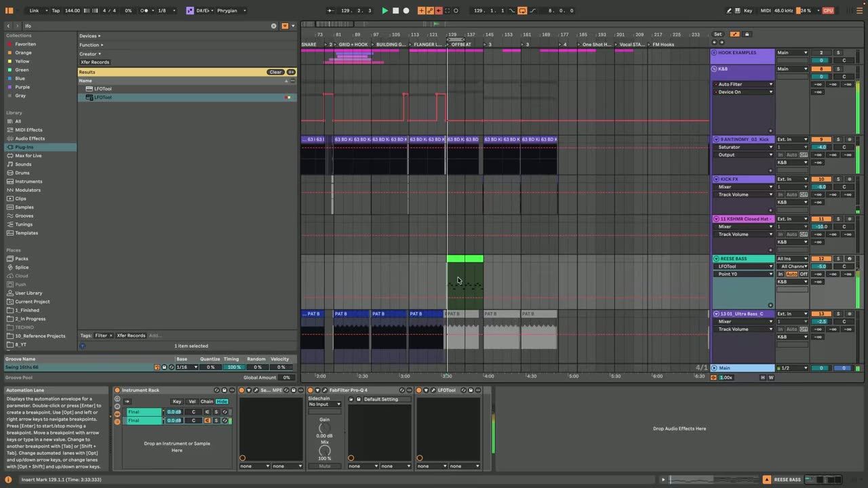
Task: Toggle the metronome button
Action: click(x=144, y=10)
